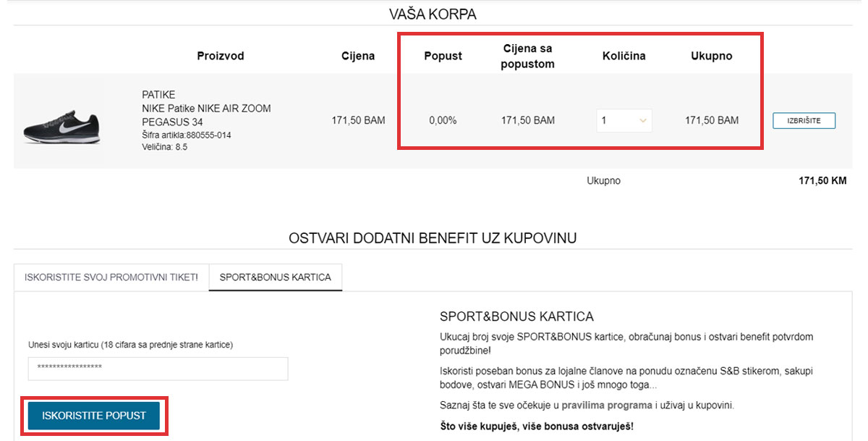
Task: Click the VAŠA KORPA heading
Action: point(433,14)
